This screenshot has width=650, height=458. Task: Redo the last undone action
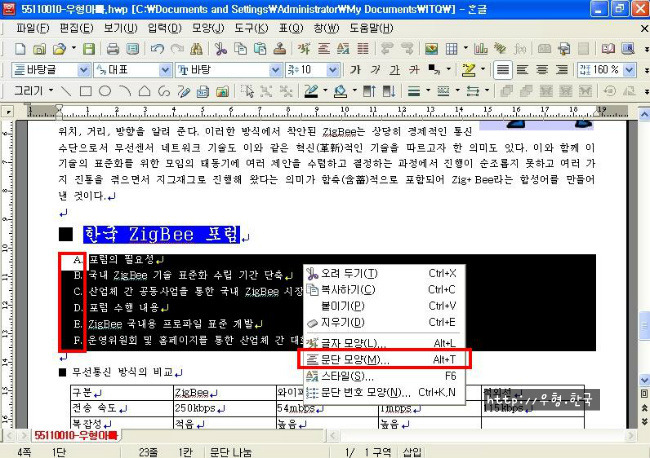(x=177, y=49)
